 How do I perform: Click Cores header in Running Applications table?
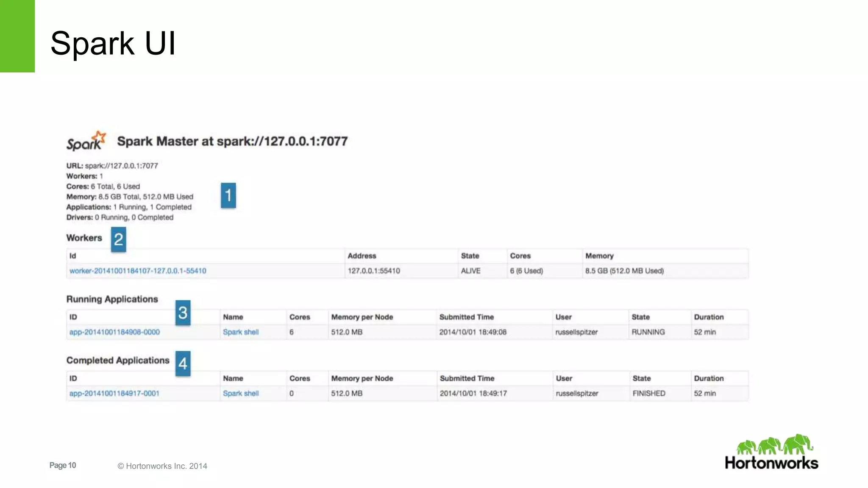tap(300, 317)
